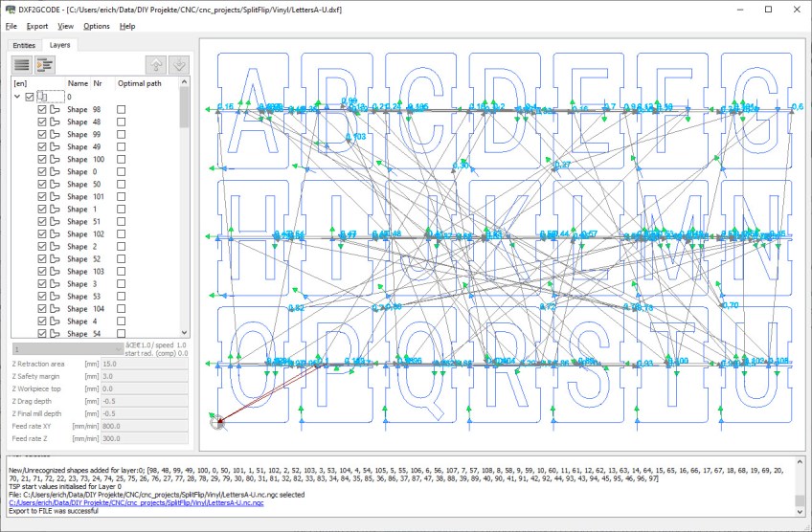Select the shape icon for Shape 100
The width and height of the screenshot is (812, 532).
click(56, 160)
